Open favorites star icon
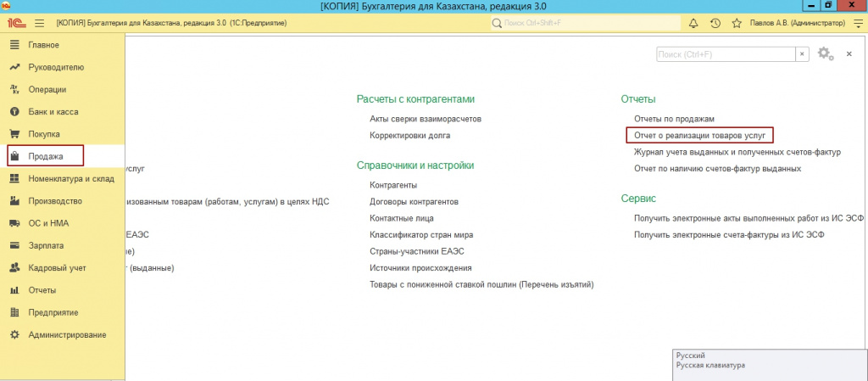868x381 pixels. [x=737, y=23]
